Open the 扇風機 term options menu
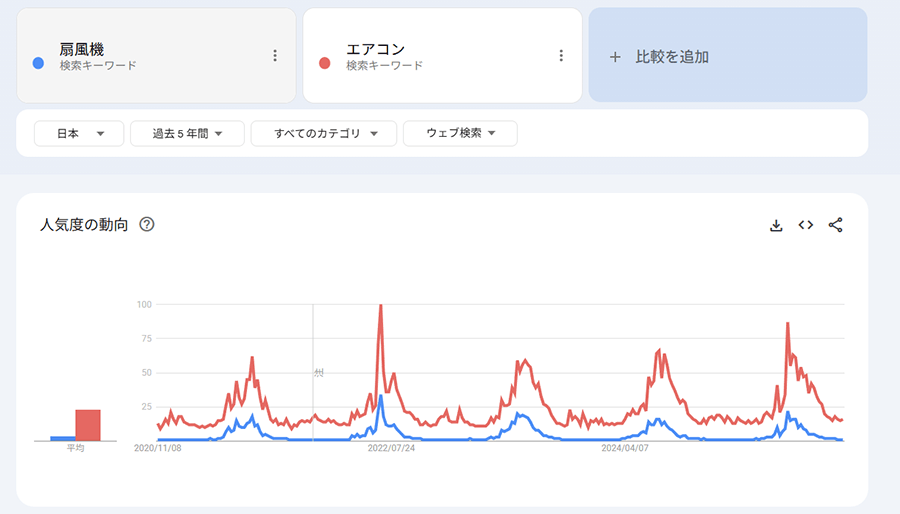Screen dimensions: 900x514 click(275, 56)
